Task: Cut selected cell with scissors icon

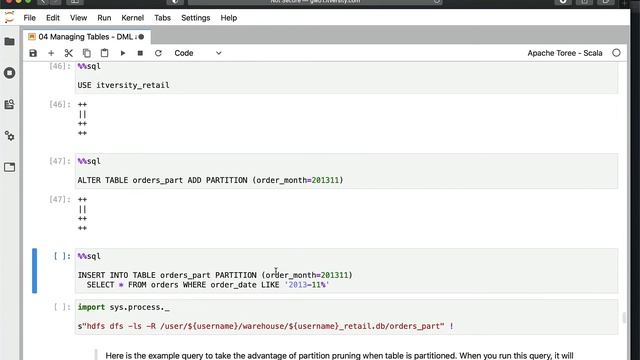Action: [x=69, y=53]
